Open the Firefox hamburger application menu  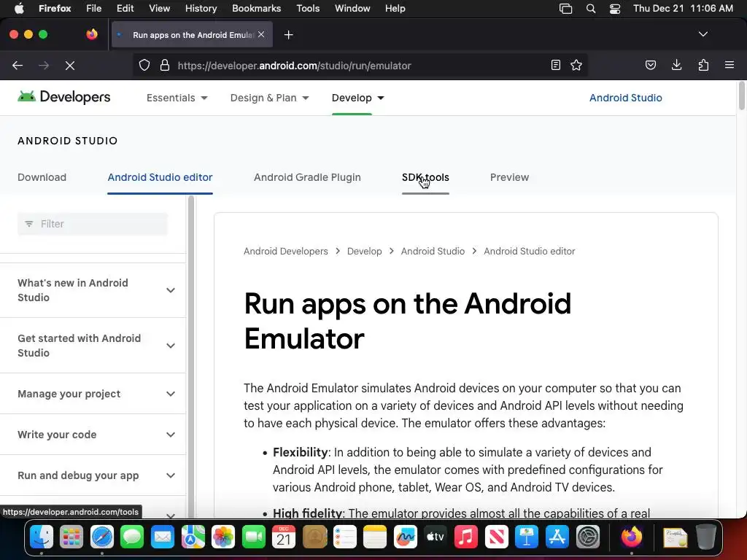tap(729, 65)
